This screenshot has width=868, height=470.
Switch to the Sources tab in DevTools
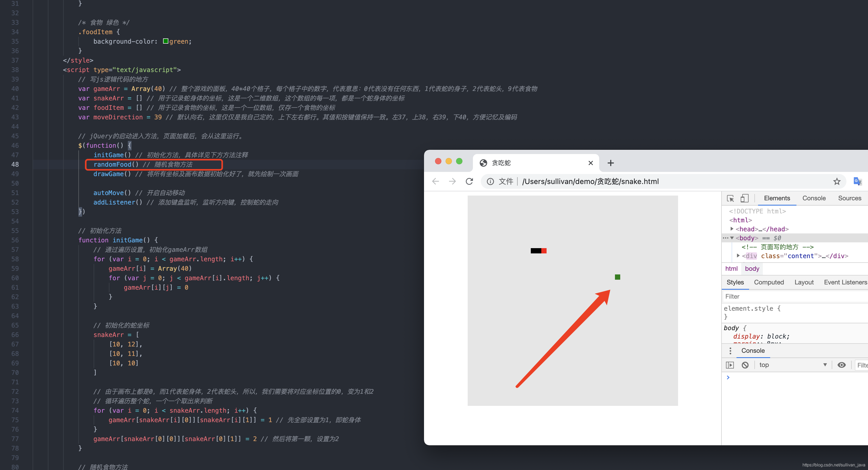(850, 198)
